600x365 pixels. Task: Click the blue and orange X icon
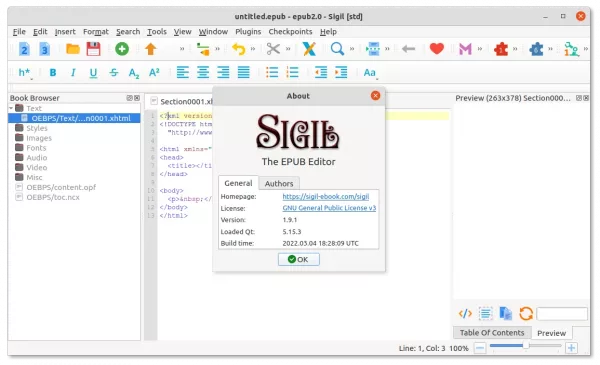309,49
